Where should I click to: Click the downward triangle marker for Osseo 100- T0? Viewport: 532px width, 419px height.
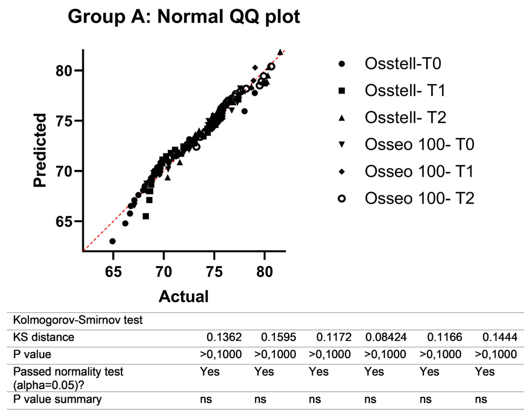click(342, 145)
